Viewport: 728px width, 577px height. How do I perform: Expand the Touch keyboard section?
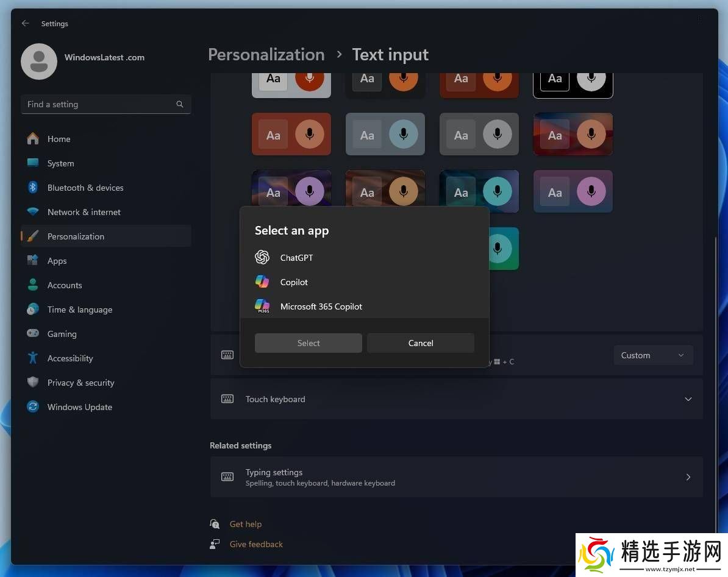click(688, 399)
